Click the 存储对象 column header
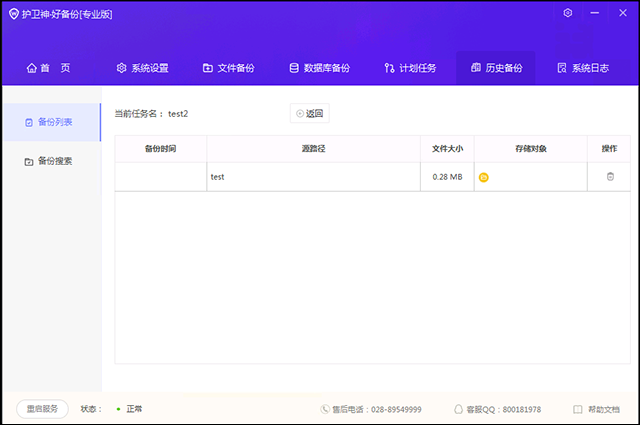 [531, 149]
